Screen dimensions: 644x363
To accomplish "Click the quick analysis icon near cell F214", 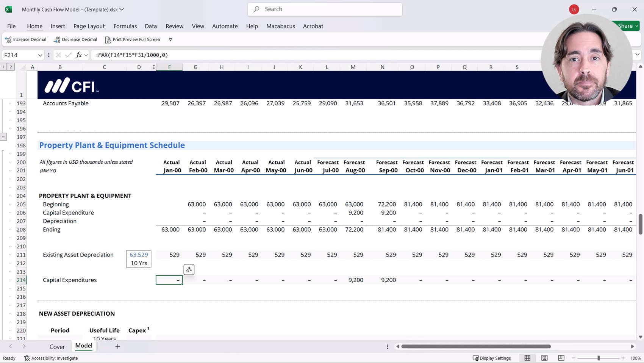I will [x=189, y=270].
